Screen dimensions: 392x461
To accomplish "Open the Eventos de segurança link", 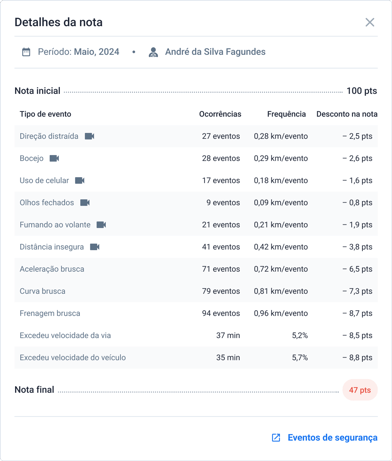I will pyautogui.click(x=332, y=438).
